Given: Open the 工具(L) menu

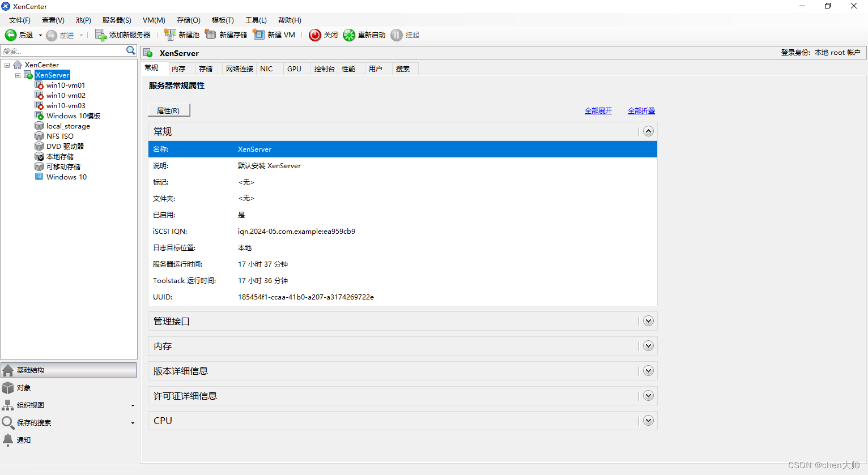Looking at the screenshot, I should [256, 20].
